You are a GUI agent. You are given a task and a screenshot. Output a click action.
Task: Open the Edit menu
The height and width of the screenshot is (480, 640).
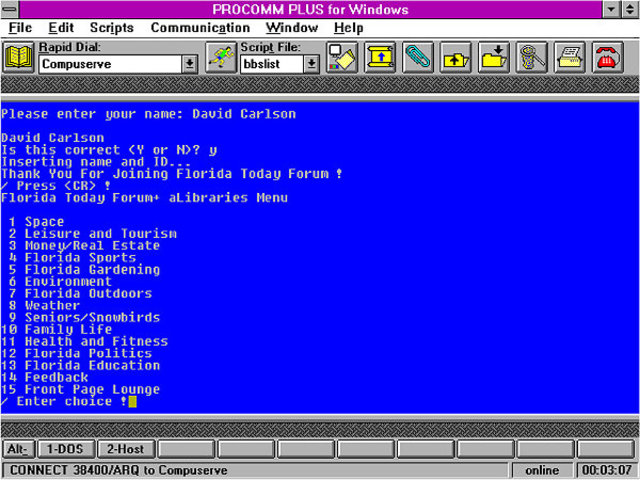coord(61,28)
